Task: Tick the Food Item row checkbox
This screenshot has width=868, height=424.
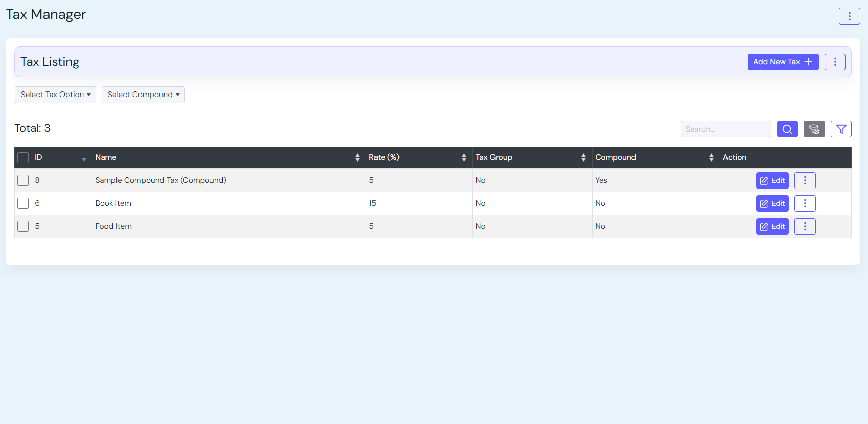Action: pyautogui.click(x=23, y=226)
